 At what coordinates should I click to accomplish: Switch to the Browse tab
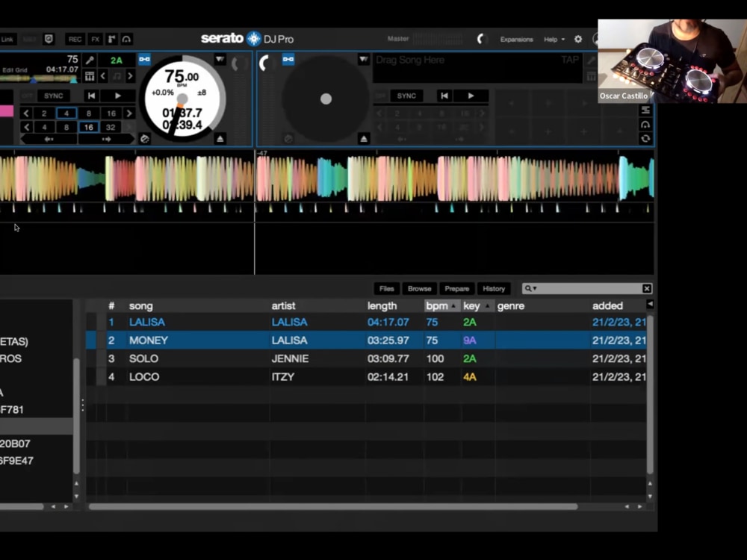point(419,288)
